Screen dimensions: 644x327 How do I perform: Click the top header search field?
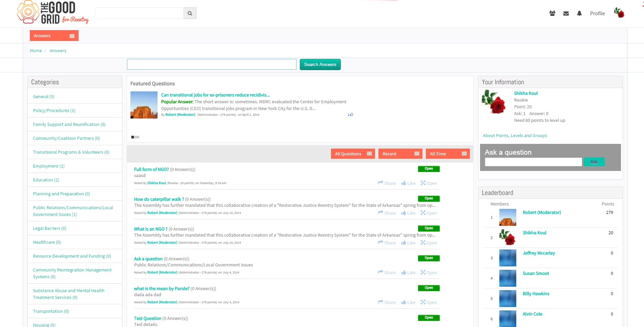139,13
